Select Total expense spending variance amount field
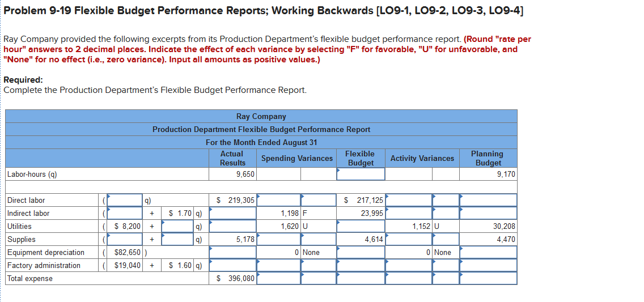 (279, 279)
